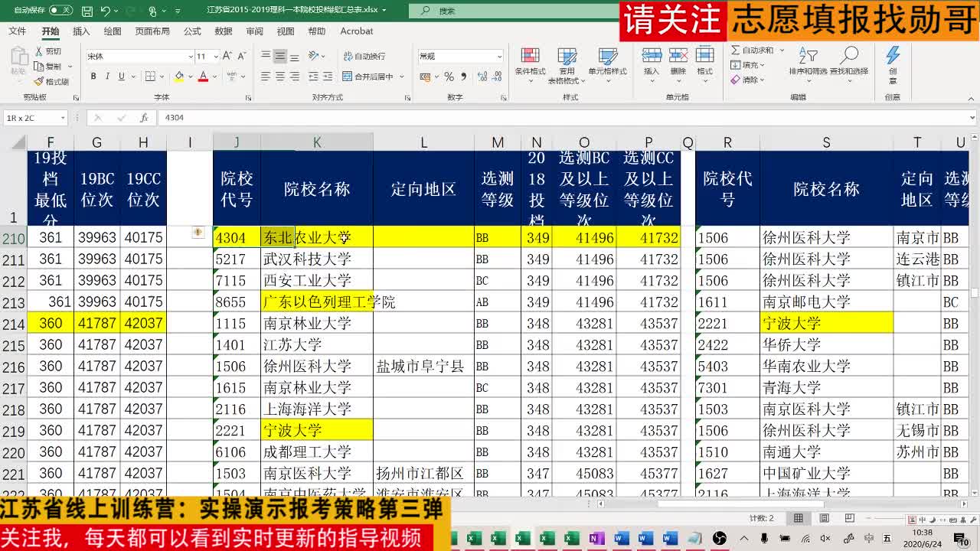Click the red font color button

203,77
